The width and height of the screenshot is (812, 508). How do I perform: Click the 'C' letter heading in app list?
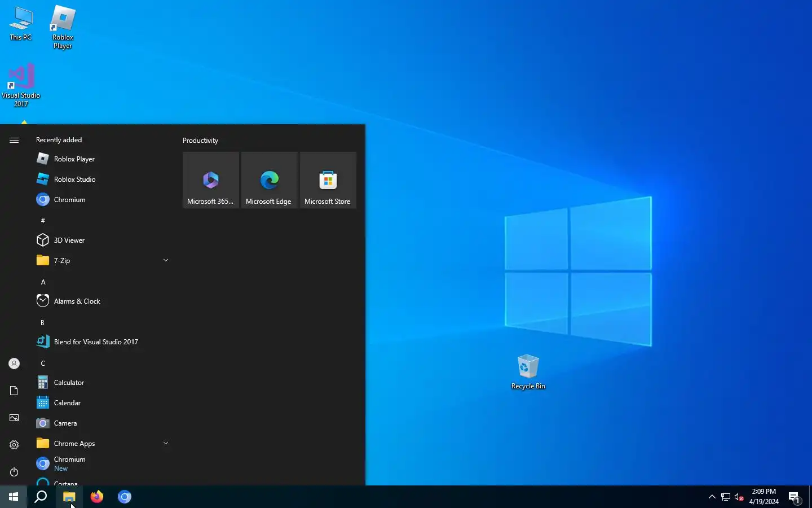click(43, 363)
